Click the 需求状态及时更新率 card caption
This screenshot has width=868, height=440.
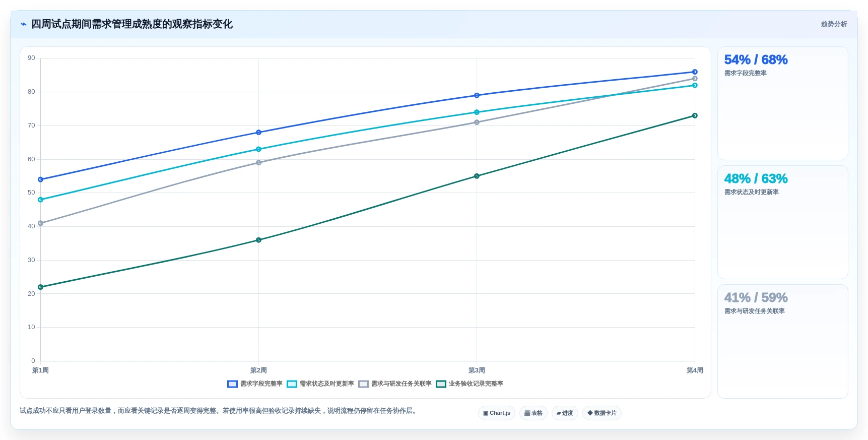pyautogui.click(x=752, y=193)
